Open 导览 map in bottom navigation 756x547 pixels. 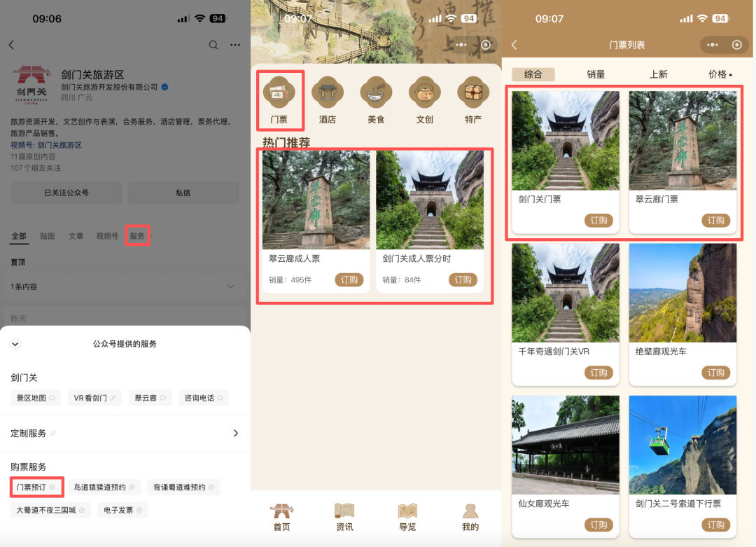pos(407,517)
